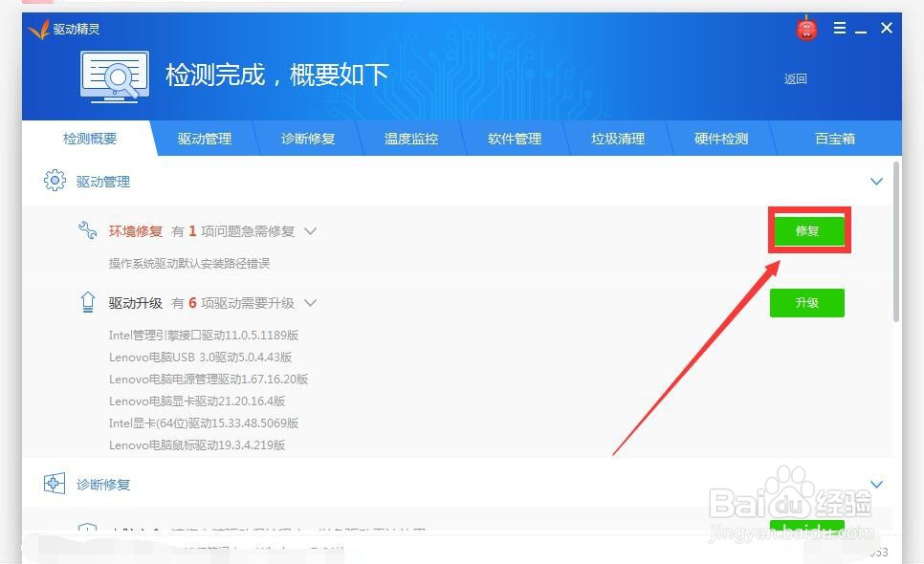Click the 诊断修复 section icon
Screen dimensions: 924x564
[x=55, y=484]
